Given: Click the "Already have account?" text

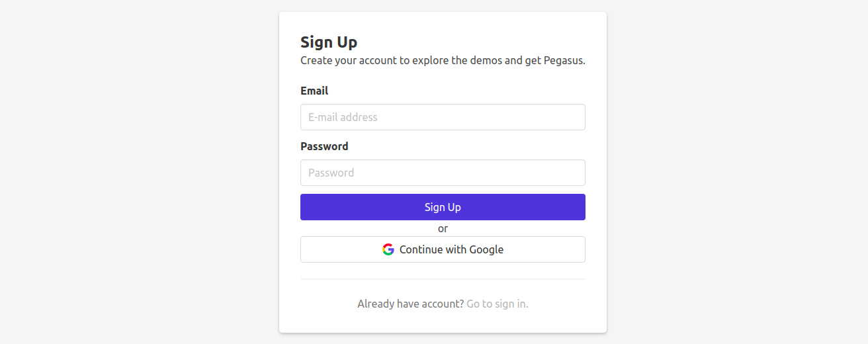Looking at the screenshot, I should [x=410, y=304].
